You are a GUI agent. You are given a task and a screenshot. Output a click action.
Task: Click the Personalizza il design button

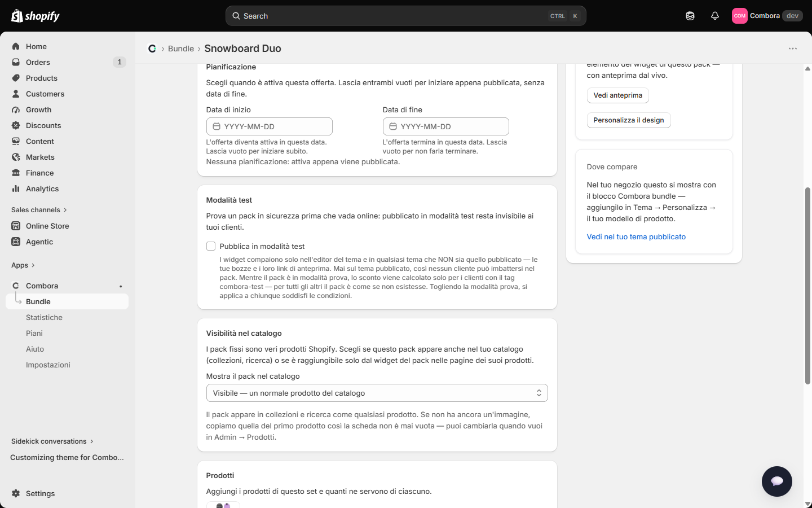coord(629,120)
